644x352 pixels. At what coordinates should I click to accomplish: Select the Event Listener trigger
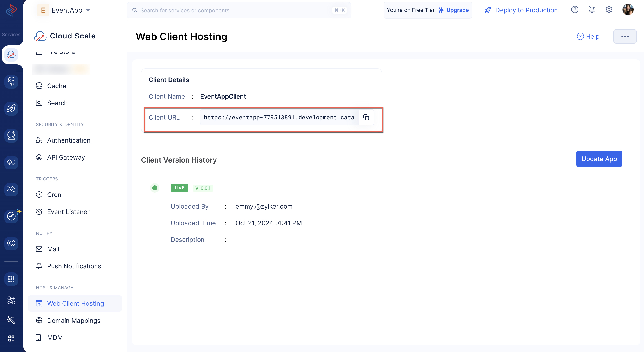68,212
